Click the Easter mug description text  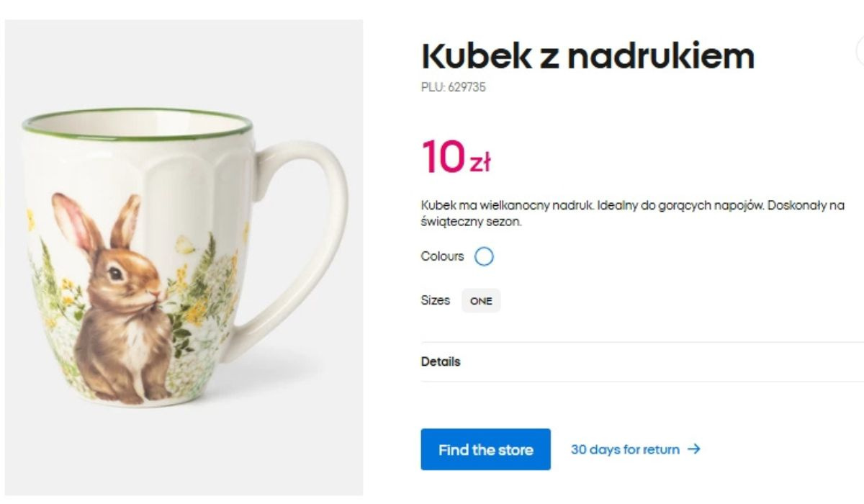point(632,214)
